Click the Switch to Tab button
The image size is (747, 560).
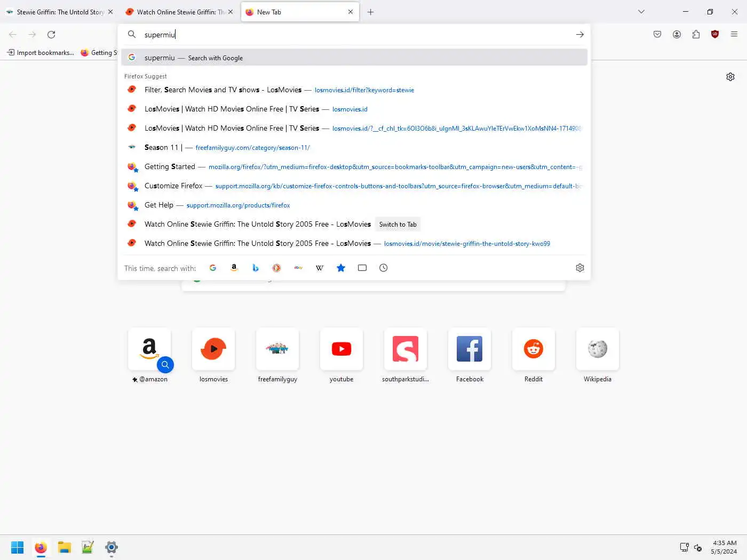398,225
